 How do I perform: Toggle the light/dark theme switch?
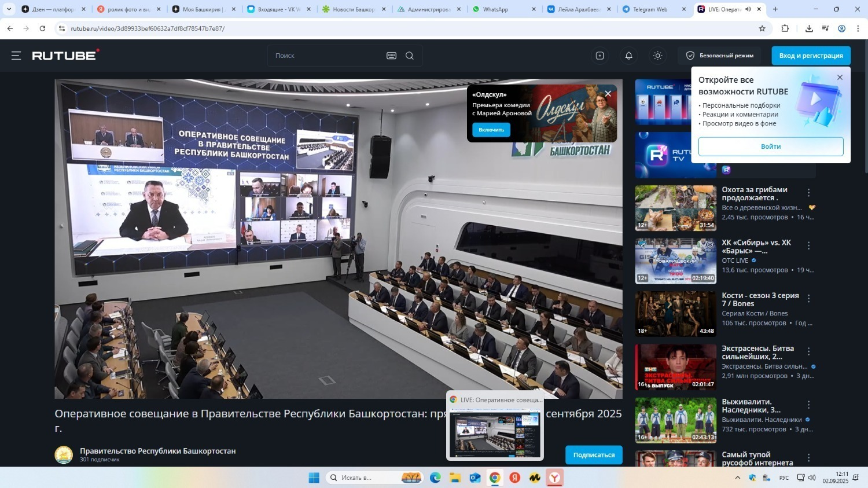pos(657,56)
